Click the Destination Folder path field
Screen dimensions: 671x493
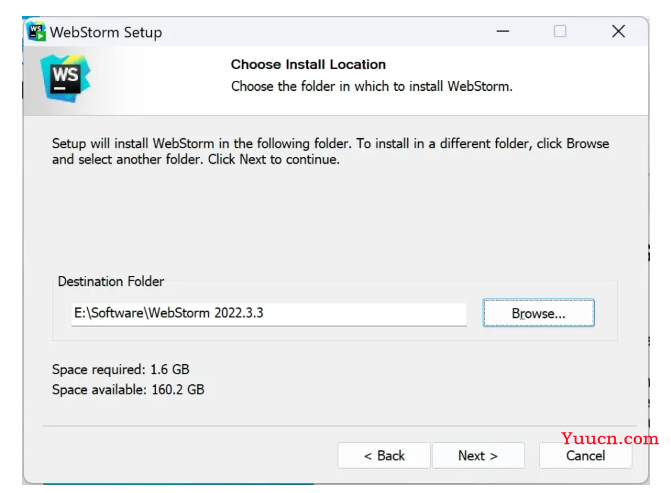[x=269, y=313]
